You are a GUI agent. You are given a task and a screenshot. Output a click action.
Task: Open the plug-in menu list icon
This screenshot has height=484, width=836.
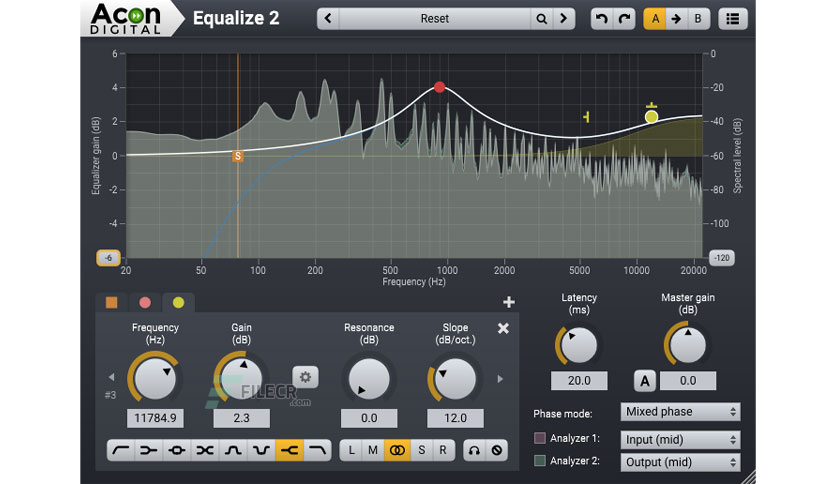click(x=733, y=19)
